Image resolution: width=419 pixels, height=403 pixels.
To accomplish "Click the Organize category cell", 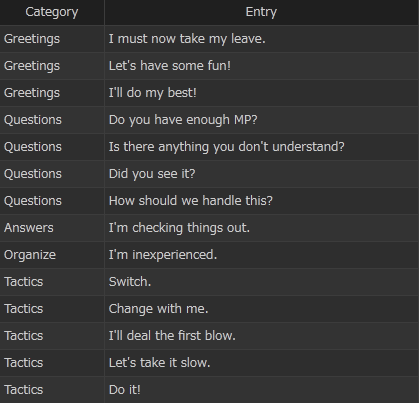I will (52, 255).
